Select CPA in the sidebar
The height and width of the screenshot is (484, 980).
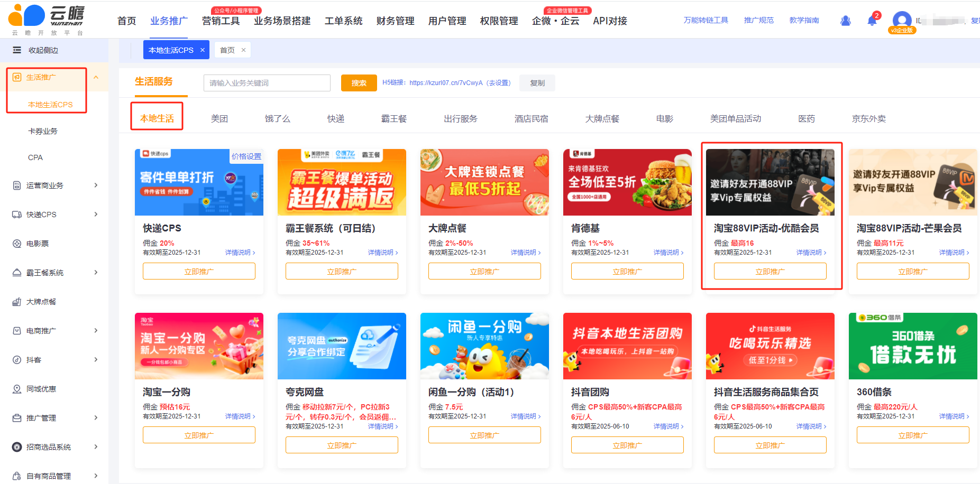pos(35,157)
